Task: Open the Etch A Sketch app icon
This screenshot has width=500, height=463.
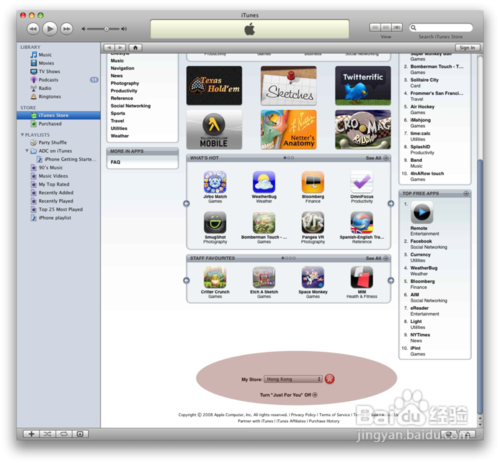Action: [264, 277]
